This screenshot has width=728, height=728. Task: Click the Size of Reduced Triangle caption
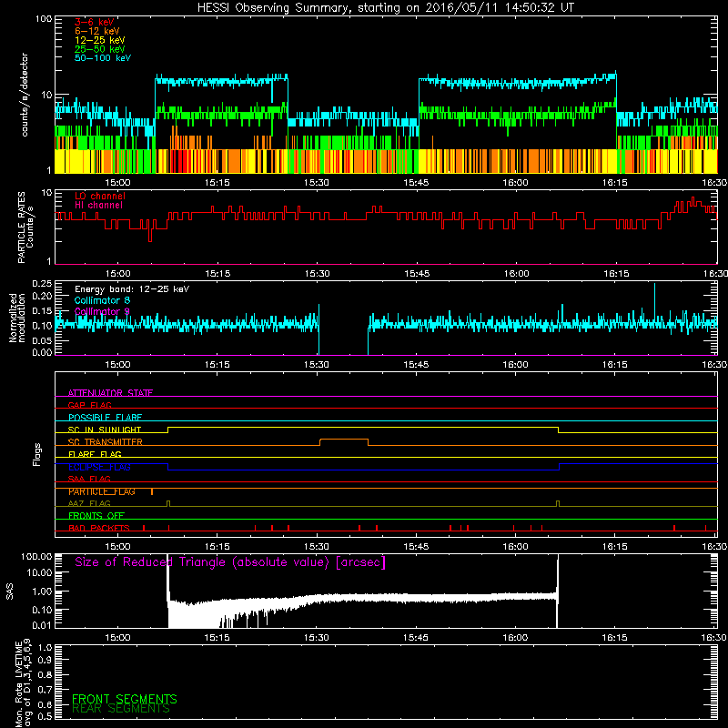pyautogui.click(x=230, y=562)
